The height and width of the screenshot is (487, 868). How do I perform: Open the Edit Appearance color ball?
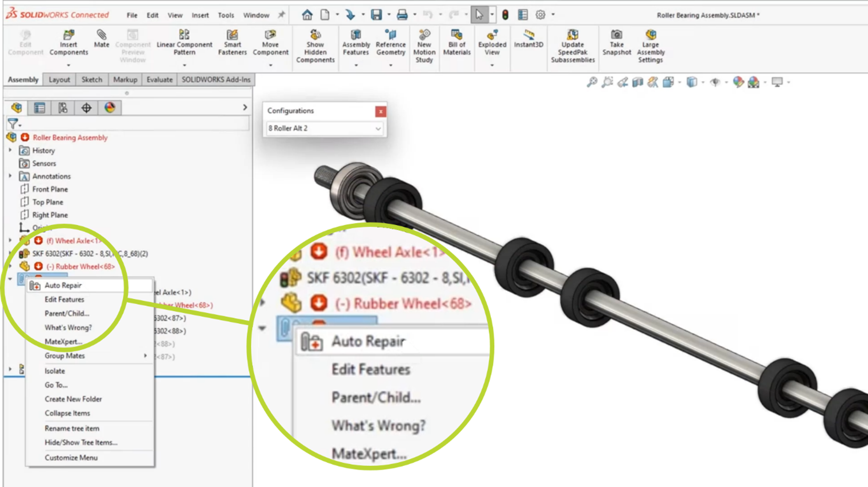click(738, 82)
